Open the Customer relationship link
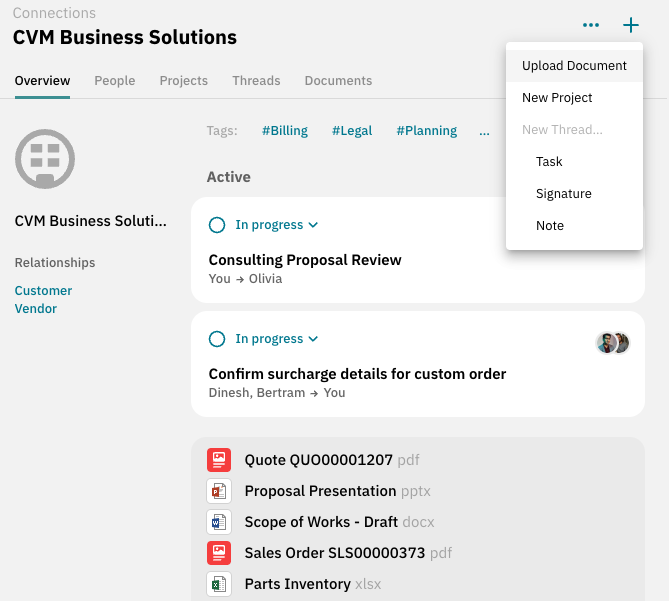Image resolution: width=669 pixels, height=601 pixels. coord(43,291)
